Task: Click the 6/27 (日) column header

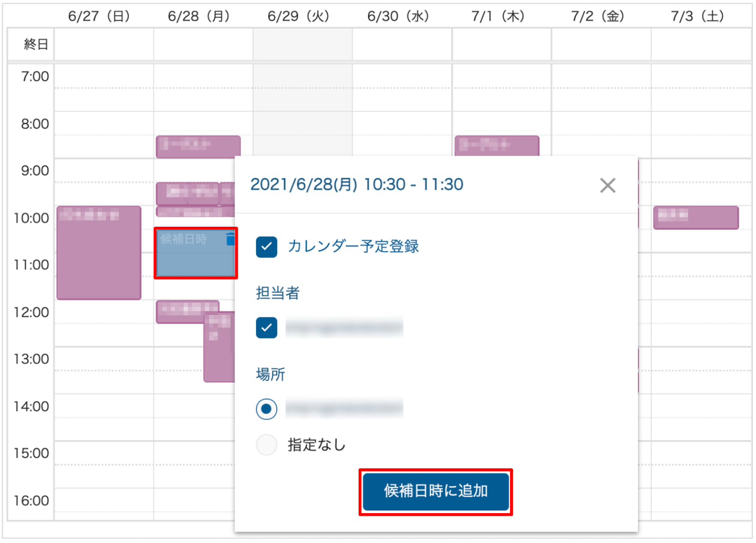Action: click(99, 16)
